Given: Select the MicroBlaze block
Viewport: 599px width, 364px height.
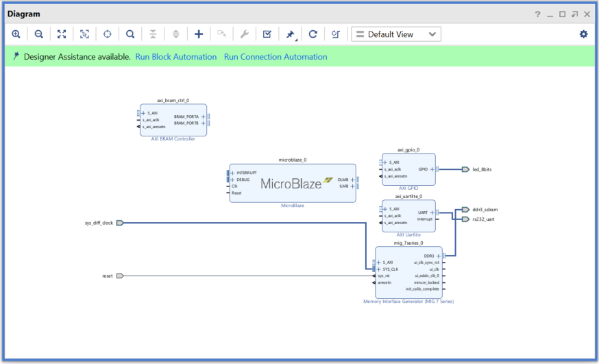Looking at the screenshot, I should 292,183.
